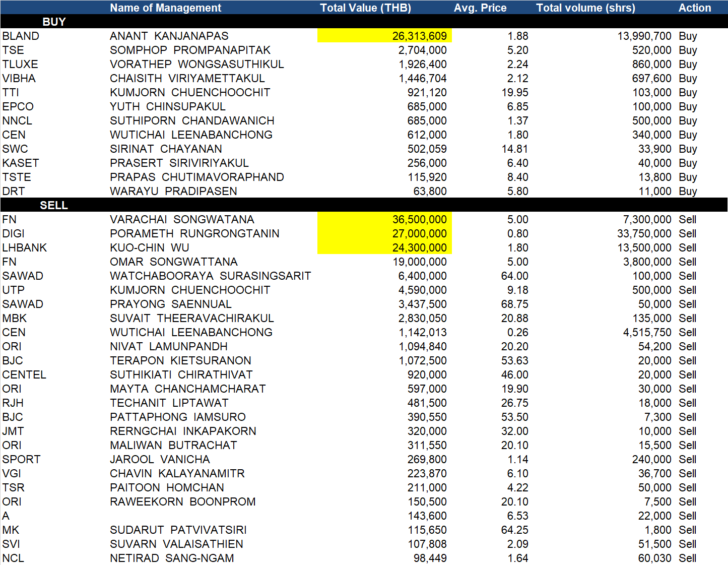Select PRASERT SIRIVIRIYAKUL name cell
728x565 pixels.
tap(179, 163)
